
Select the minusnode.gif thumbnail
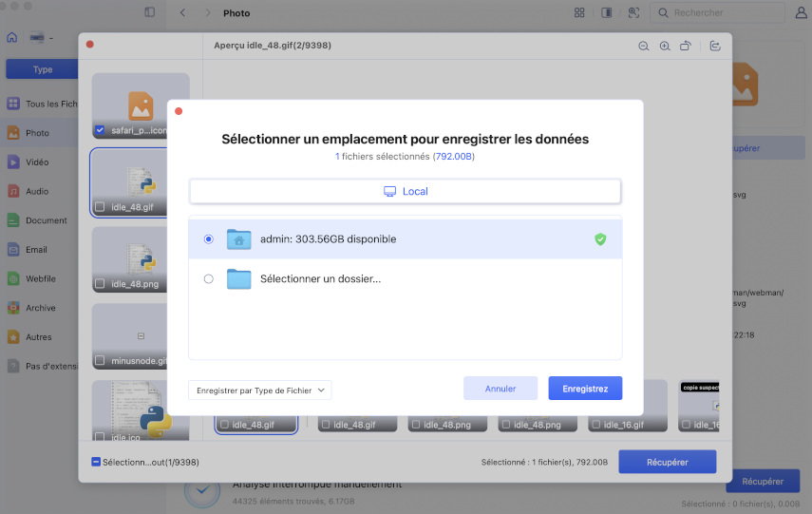(129, 336)
